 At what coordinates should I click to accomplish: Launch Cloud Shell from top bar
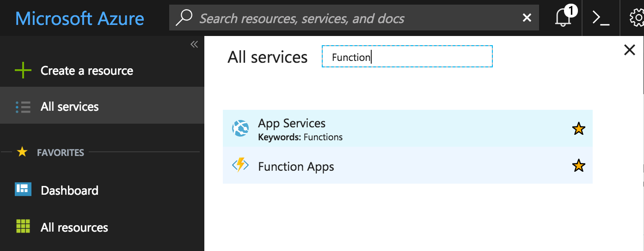[x=601, y=18]
